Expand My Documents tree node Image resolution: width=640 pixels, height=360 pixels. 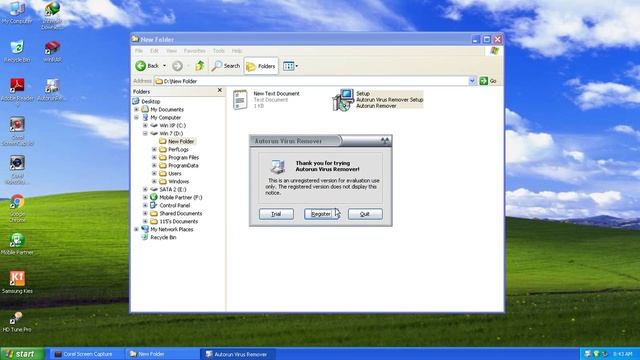(137, 109)
